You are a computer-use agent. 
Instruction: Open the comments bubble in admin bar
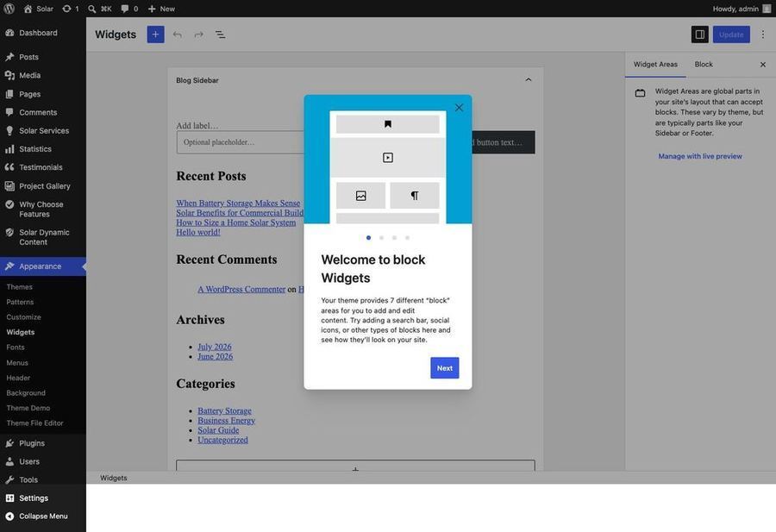tap(129, 9)
